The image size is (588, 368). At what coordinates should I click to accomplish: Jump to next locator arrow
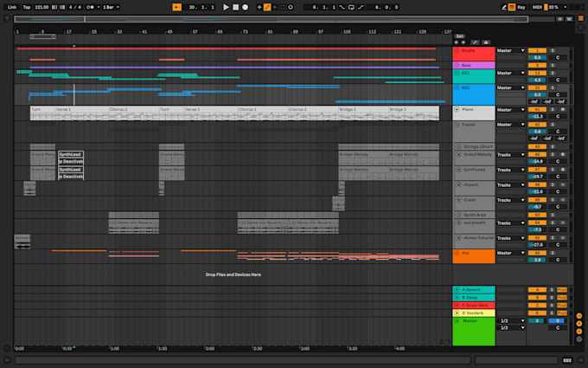click(463, 42)
